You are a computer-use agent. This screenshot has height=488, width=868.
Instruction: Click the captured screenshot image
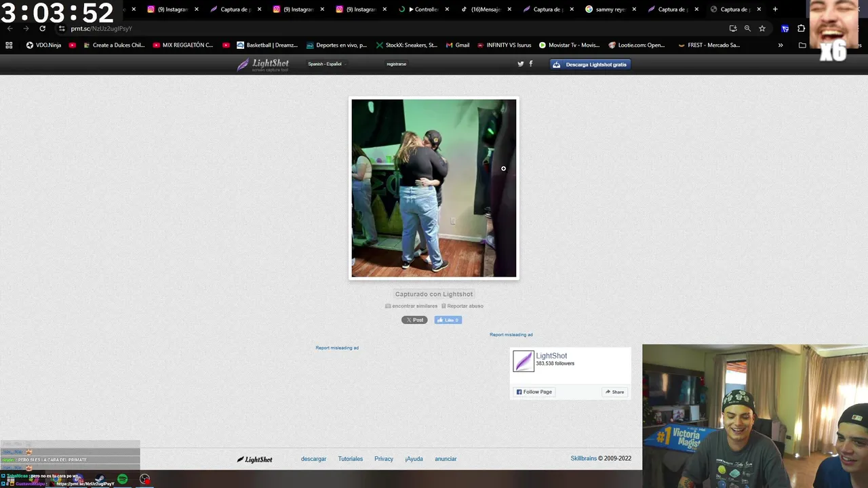pos(434,188)
